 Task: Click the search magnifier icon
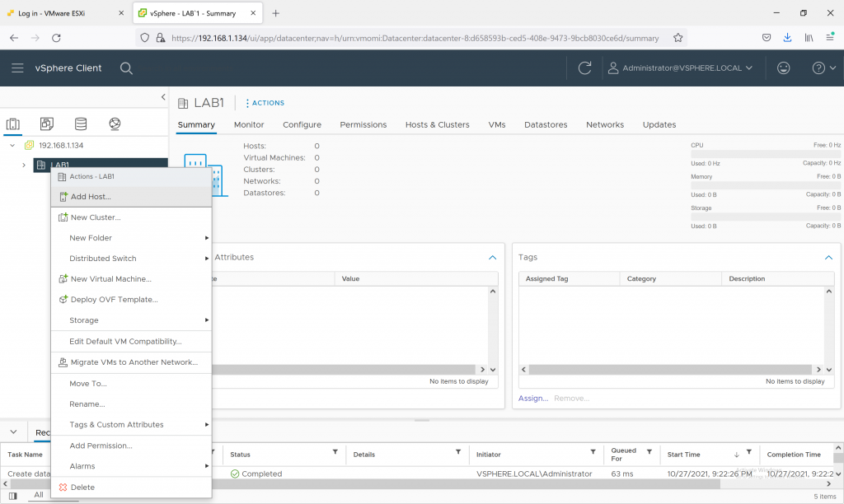126,68
